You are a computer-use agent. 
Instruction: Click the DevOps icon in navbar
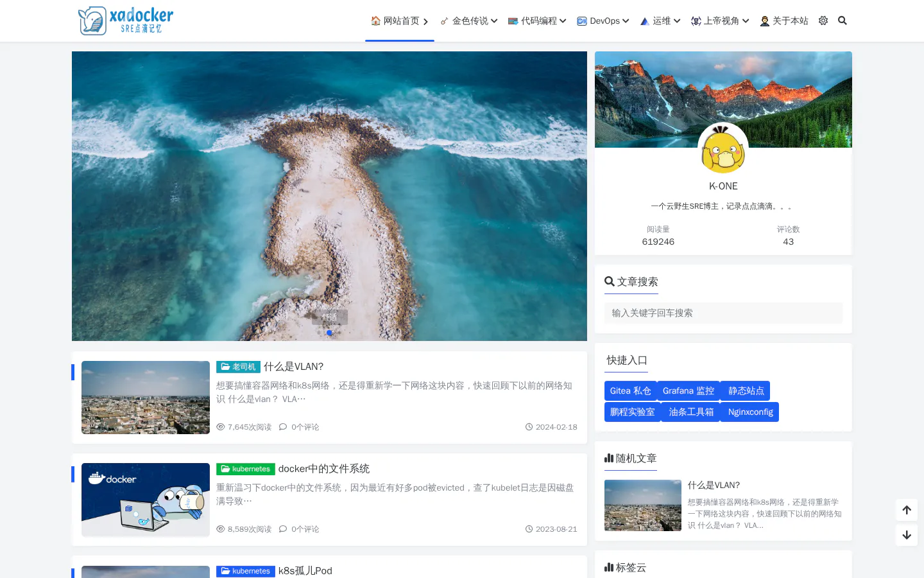pos(582,21)
